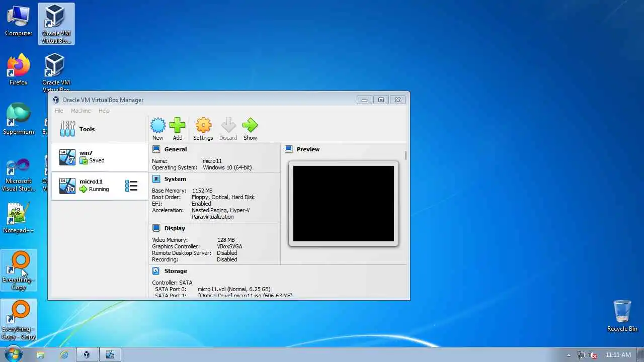This screenshot has height=362, width=644.
Task: Click the 11:11 AM taskbar clock
Action: pyautogui.click(x=618, y=355)
